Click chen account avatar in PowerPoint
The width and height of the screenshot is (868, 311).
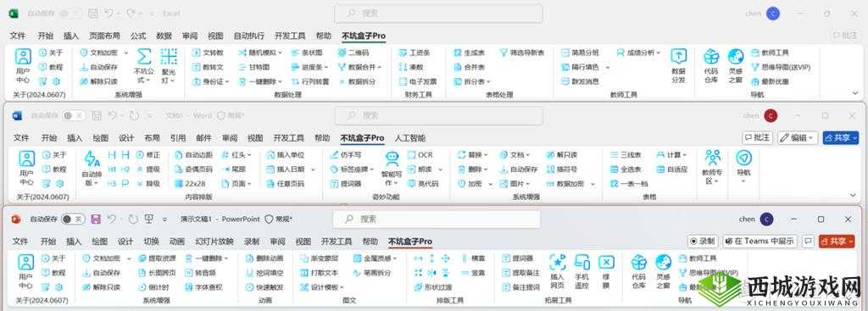[x=766, y=219]
